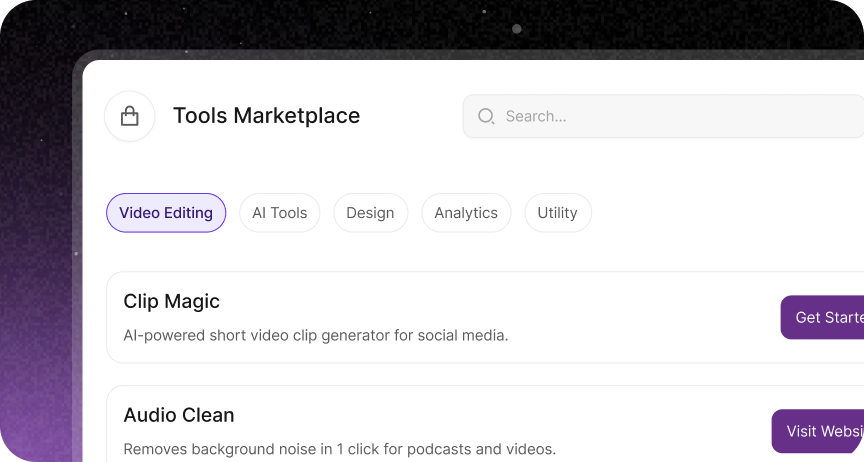Screen dimensions: 864x462
Task: Open the Design category tab
Action: 370,213
